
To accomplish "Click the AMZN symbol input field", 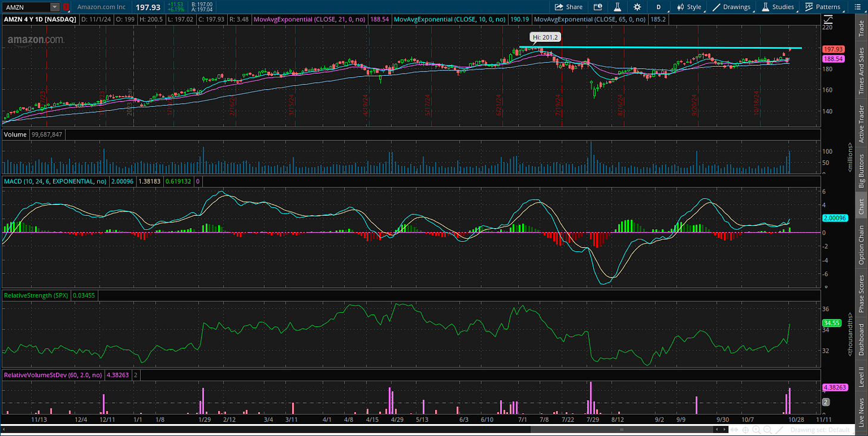I will pos(26,7).
